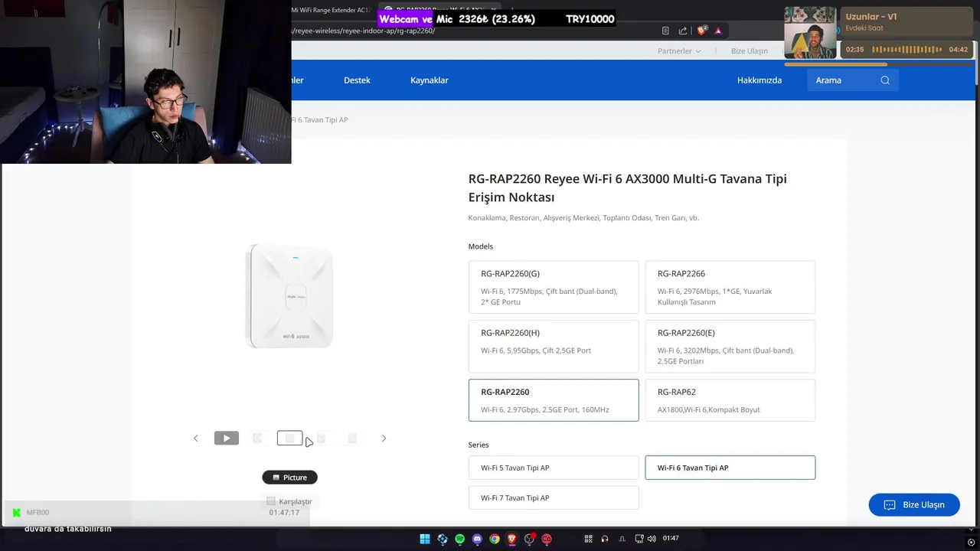Screen dimensions: 980x551
Task: Pick the RG-RAP62 model card
Action: (x=730, y=400)
